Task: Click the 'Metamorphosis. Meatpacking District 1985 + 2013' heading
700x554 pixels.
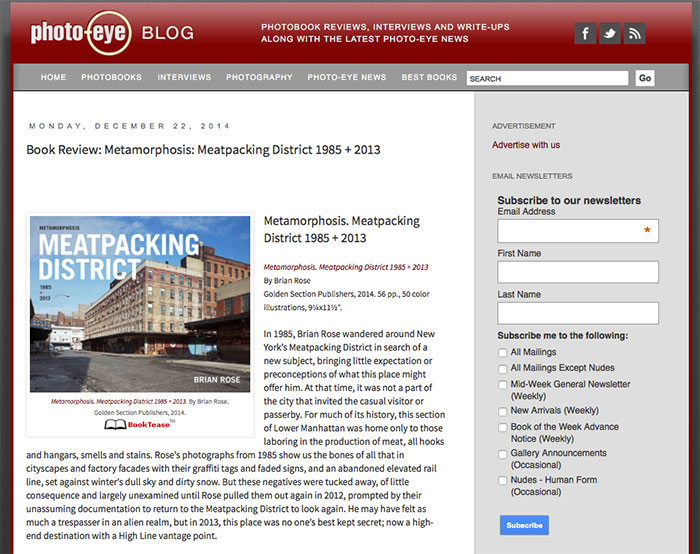Action: coord(342,229)
